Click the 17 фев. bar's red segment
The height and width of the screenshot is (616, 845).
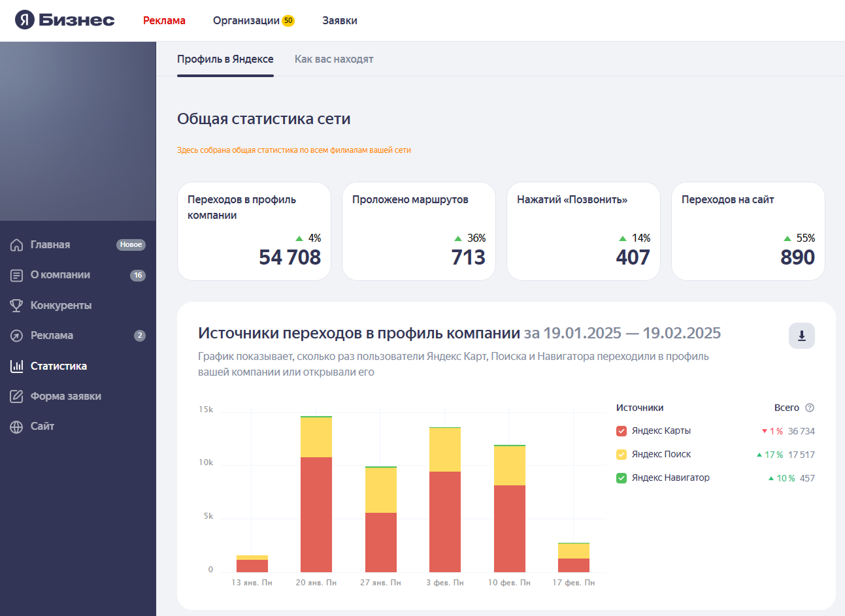[x=574, y=566]
